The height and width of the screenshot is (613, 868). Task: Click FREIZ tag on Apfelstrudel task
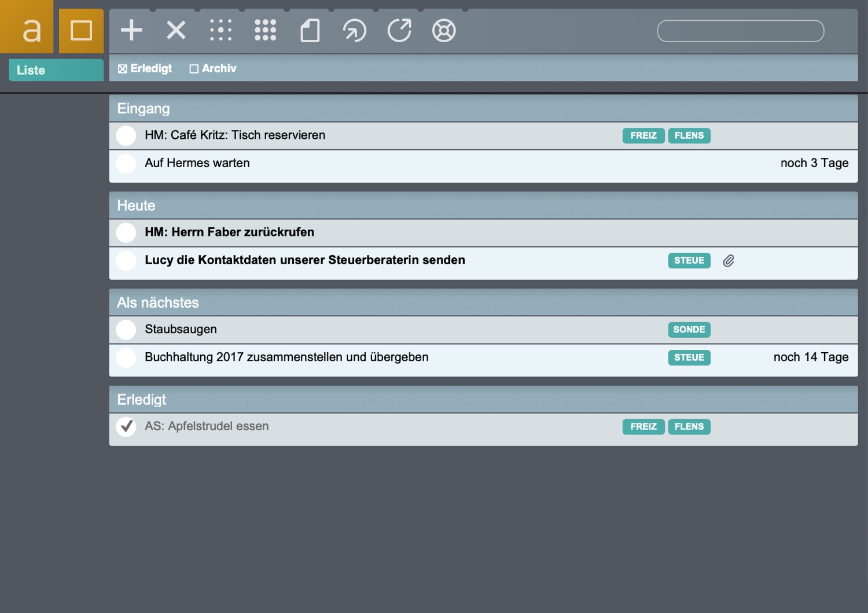(643, 426)
